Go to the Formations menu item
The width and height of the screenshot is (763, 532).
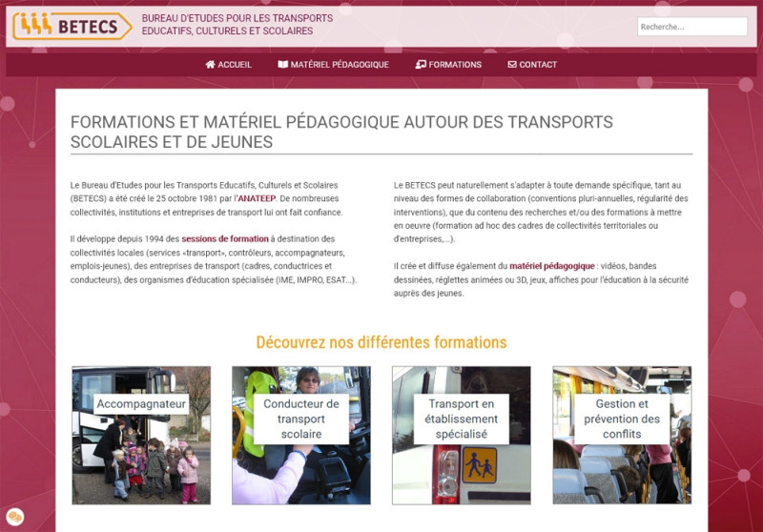[x=448, y=65]
